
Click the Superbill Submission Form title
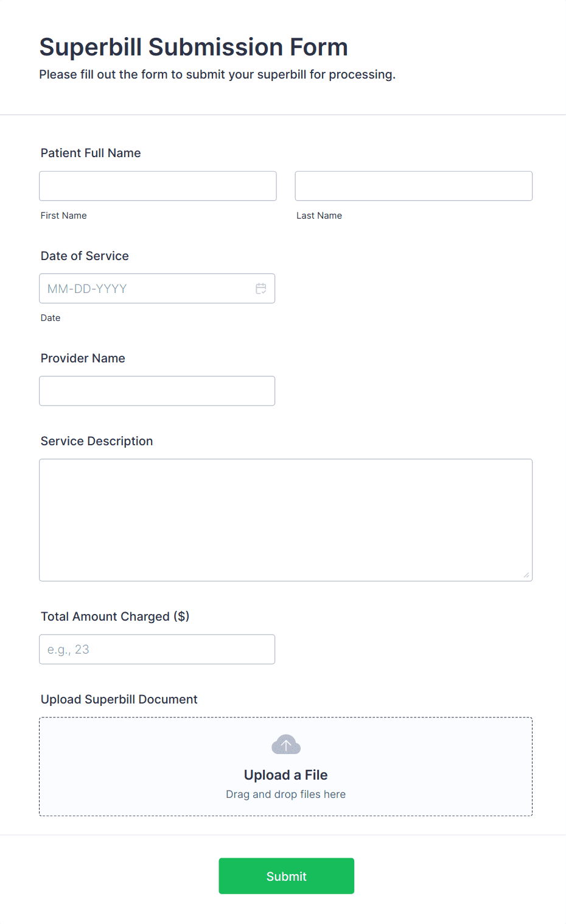[x=194, y=46]
